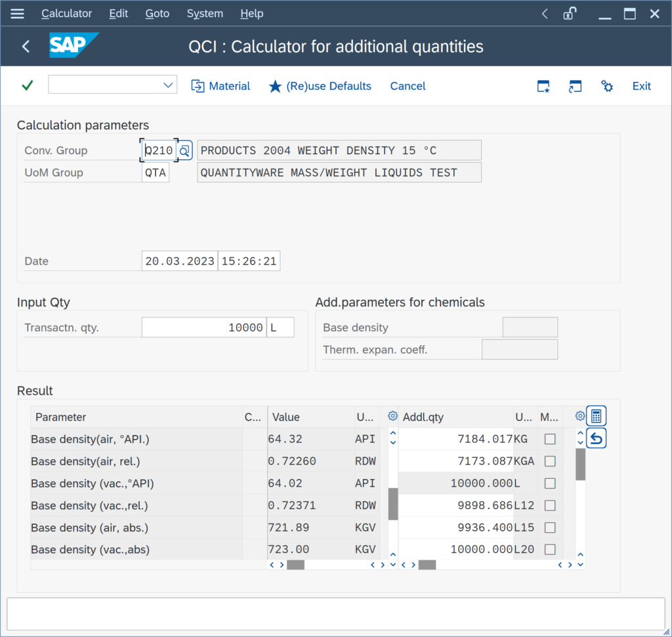The image size is (672, 637).
Task: Open the Conv. Group search help icon
Action: point(184,150)
